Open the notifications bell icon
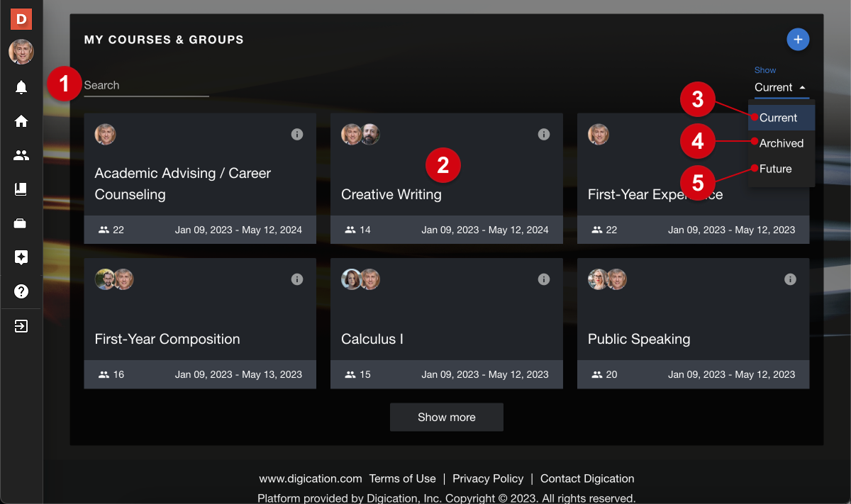This screenshot has height=504, width=851. [21, 87]
